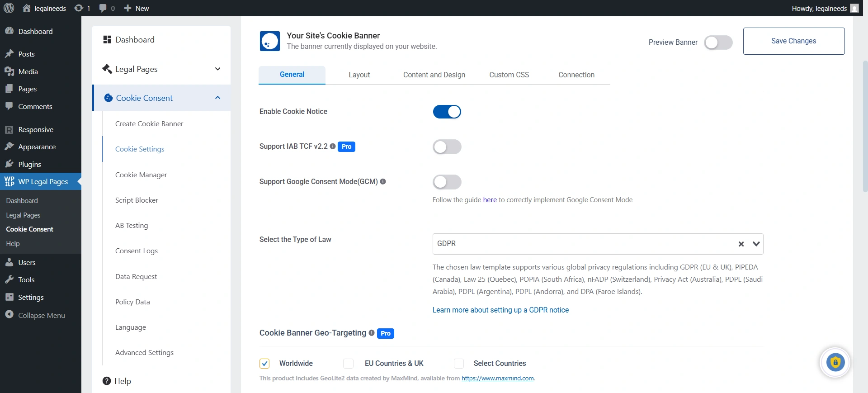Click the info icon beside Support IAB TCF

pos(333,147)
